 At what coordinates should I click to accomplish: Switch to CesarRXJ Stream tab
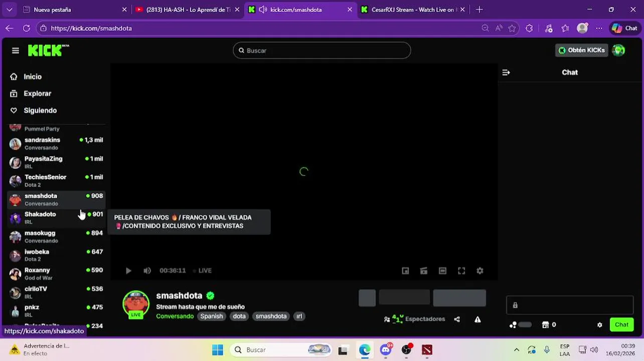click(x=414, y=10)
